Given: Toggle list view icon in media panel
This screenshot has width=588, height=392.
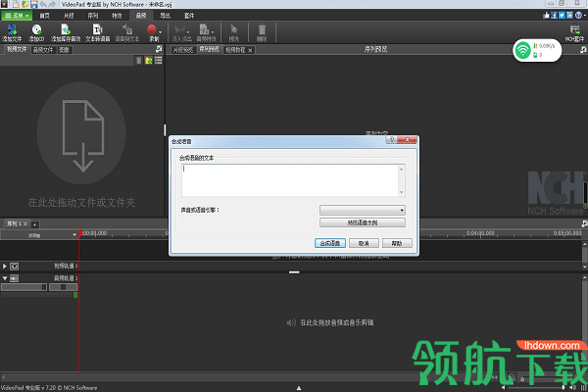Looking at the screenshot, I should click(x=158, y=61).
